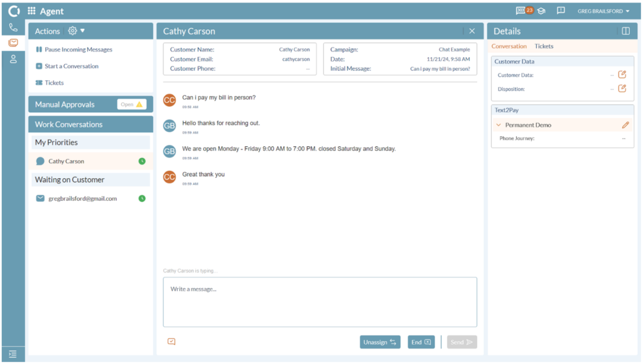Viewport: 643px width, 364px height.
Task: Open the app launcher grid icon
Action: click(x=31, y=11)
